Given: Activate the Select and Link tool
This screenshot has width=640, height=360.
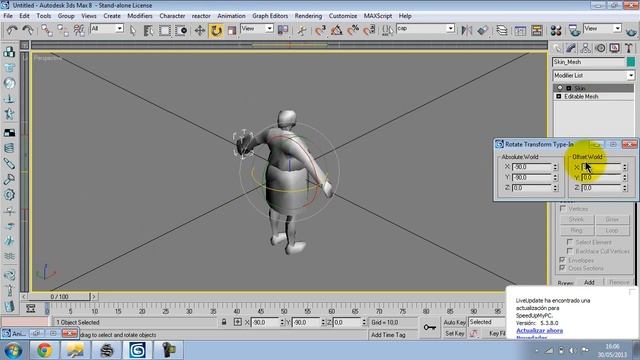Looking at the screenshot, I should 46,30.
